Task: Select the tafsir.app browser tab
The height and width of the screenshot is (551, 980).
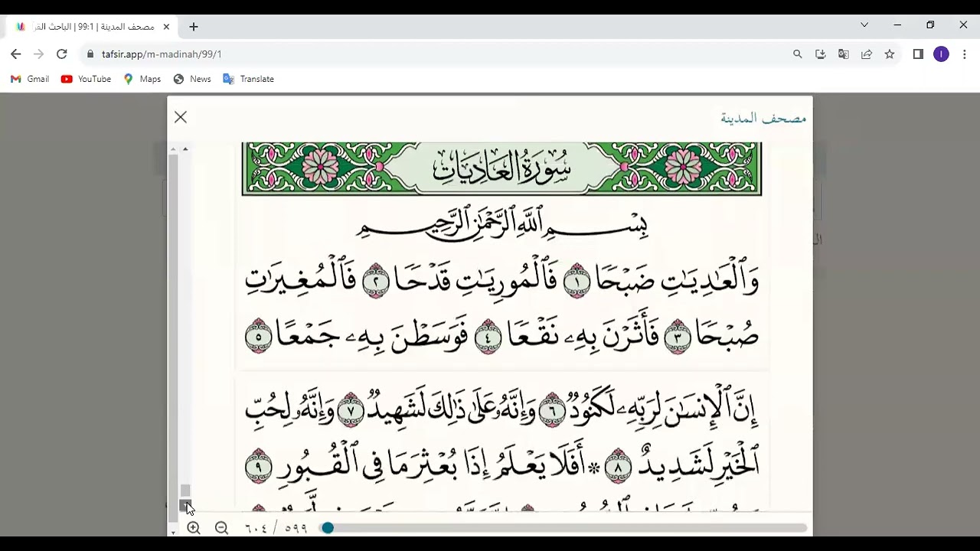Action: pos(93,26)
